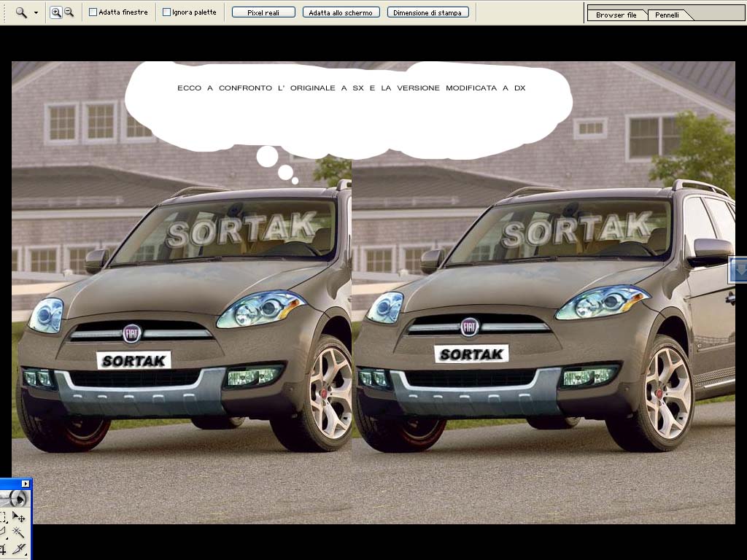Select the Crop tool
This screenshot has height=560, width=747.
coord(4,549)
